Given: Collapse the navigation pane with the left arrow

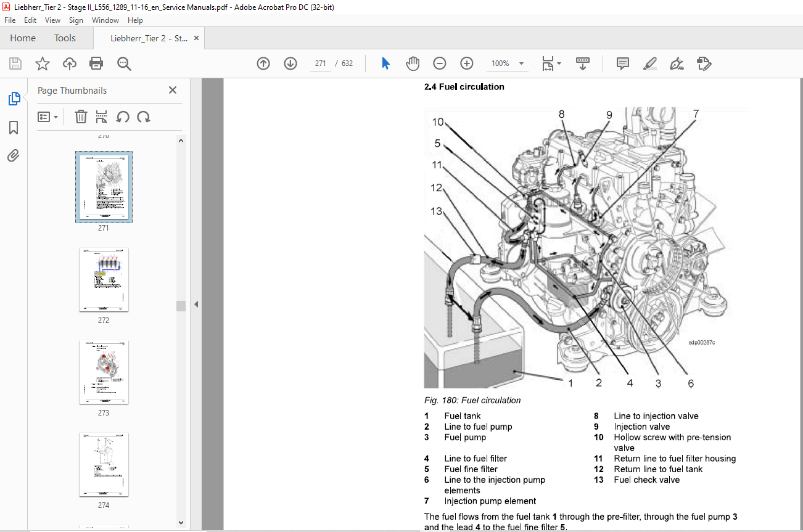Looking at the screenshot, I should (196, 304).
